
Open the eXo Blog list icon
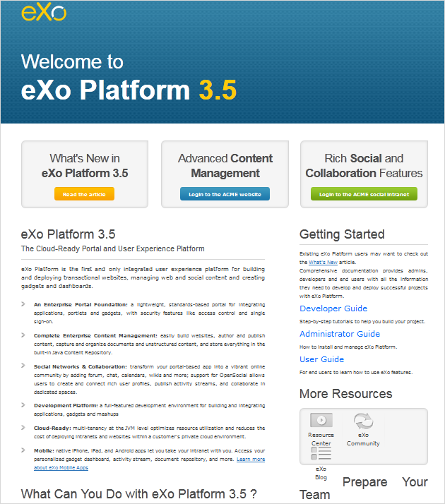[321, 454]
